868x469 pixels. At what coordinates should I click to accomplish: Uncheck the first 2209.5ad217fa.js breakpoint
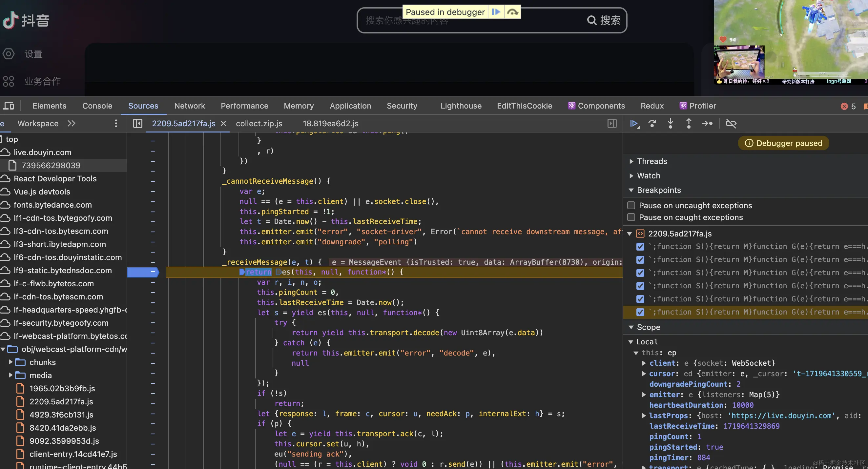(640, 247)
